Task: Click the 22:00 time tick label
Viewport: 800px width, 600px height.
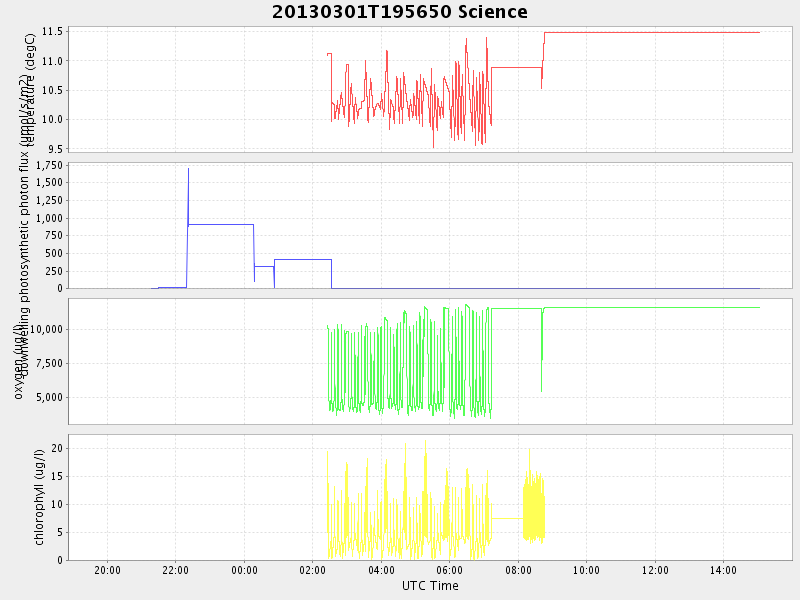Action: 176,570
